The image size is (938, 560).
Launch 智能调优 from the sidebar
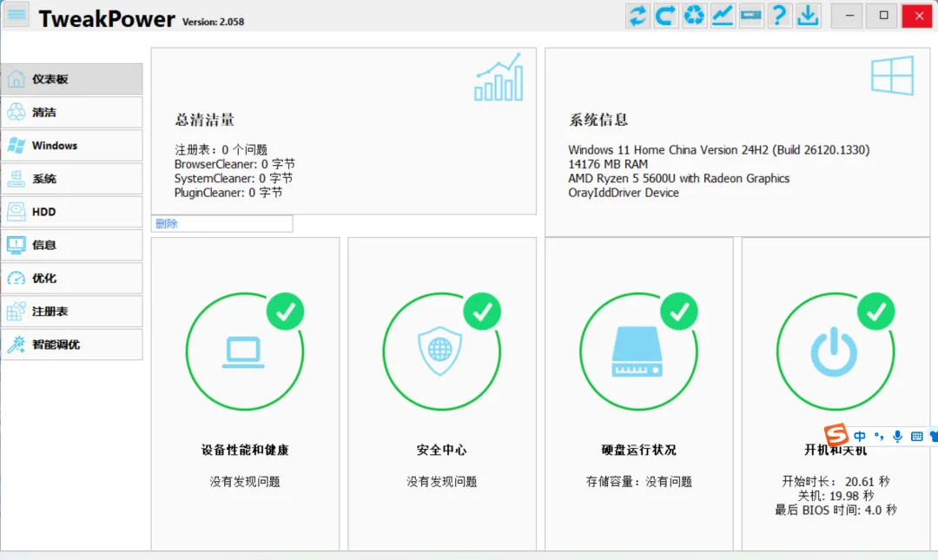(72, 345)
